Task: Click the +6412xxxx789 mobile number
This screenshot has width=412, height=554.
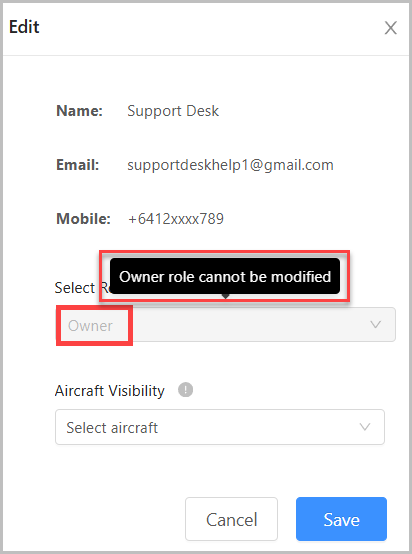Action: click(x=176, y=219)
